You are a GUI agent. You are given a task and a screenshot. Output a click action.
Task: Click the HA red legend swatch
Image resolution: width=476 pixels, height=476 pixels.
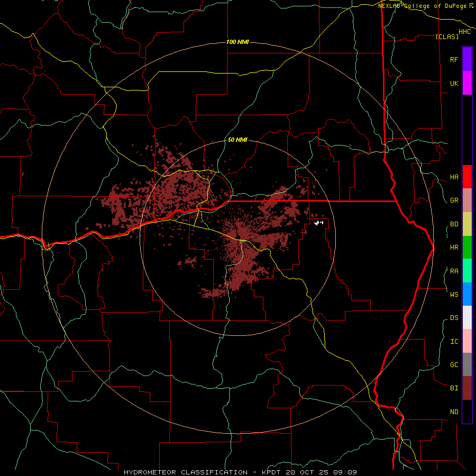[467, 177]
